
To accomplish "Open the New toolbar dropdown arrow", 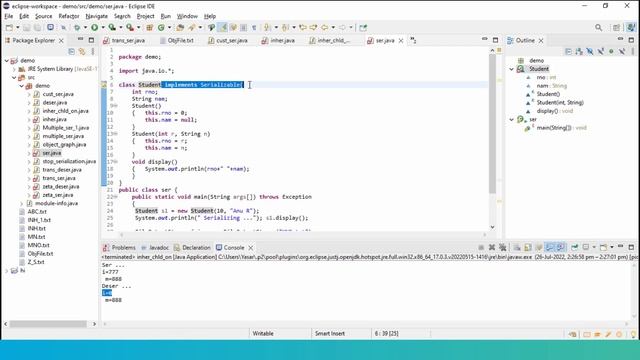I will (x=18, y=27).
